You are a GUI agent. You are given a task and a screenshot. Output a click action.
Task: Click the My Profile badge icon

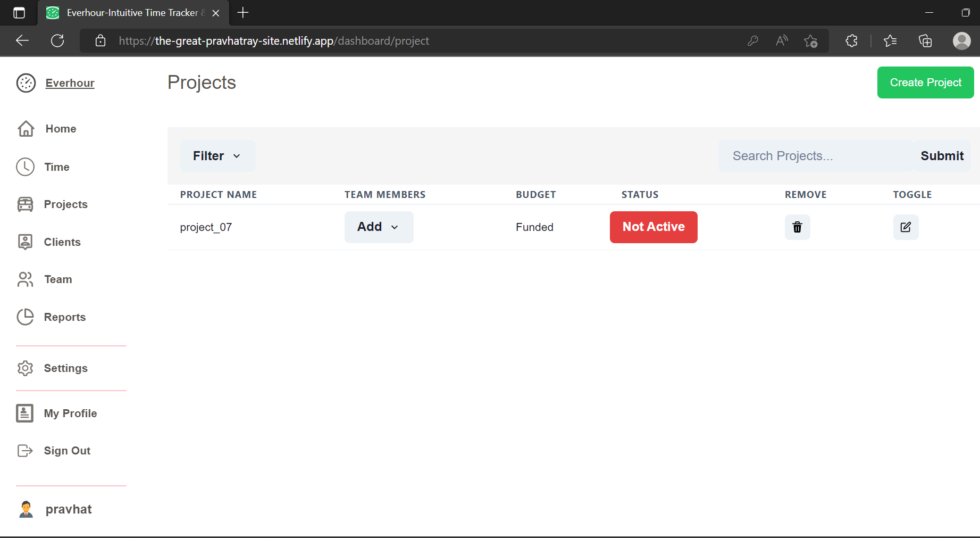[25, 413]
